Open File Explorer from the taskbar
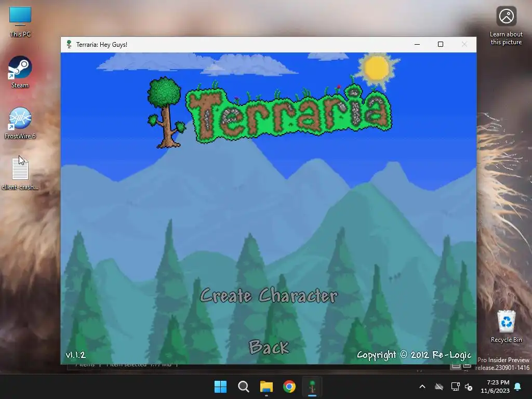Viewport: 532px width, 399px height. 267,387
